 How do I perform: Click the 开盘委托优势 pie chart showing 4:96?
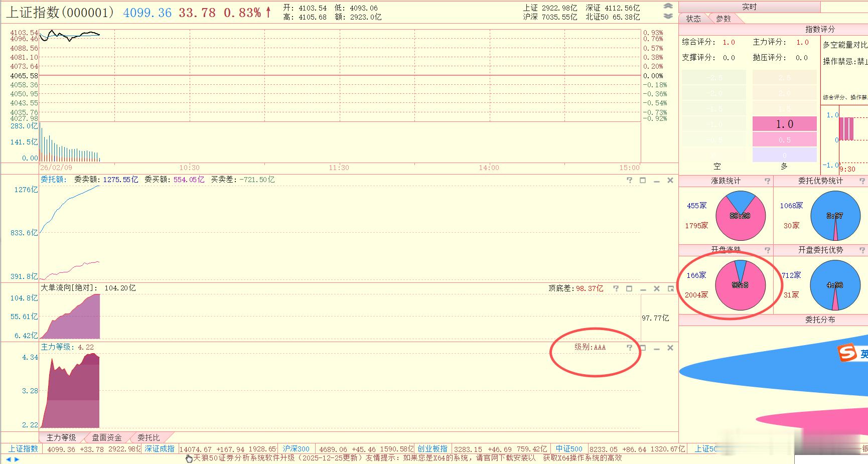(x=835, y=285)
